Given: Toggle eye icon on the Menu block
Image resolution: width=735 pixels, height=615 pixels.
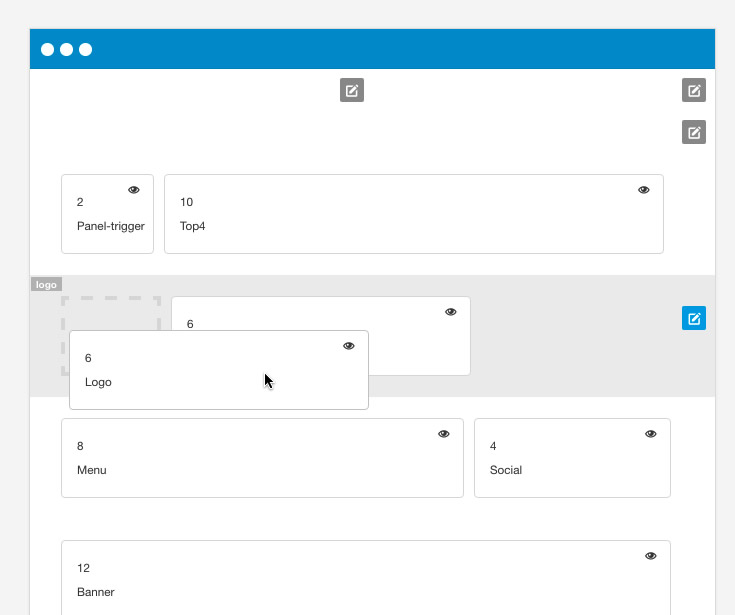Looking at the screenshot, I should tap(444, 434).
